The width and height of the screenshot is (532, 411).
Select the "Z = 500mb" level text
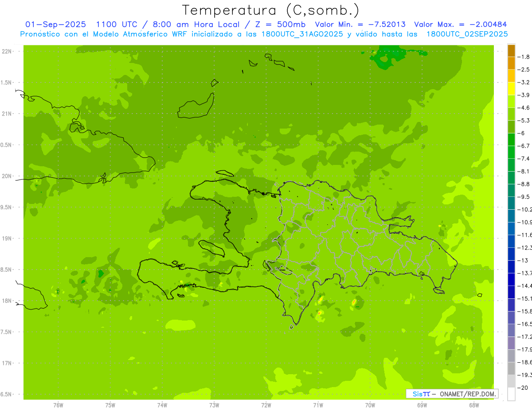tap(280, 24)
